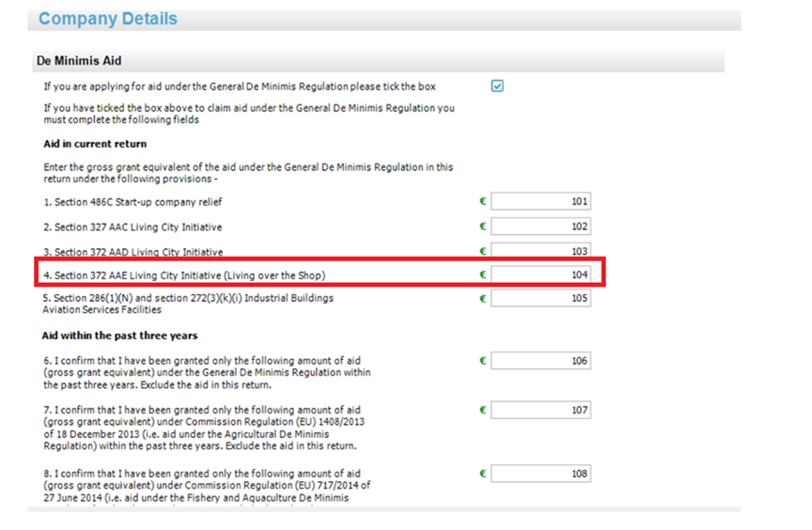The image size is (812, 530).
Task: Click label '3. Section 372 AAD Living City Initiative'
Action: point(133,252)
